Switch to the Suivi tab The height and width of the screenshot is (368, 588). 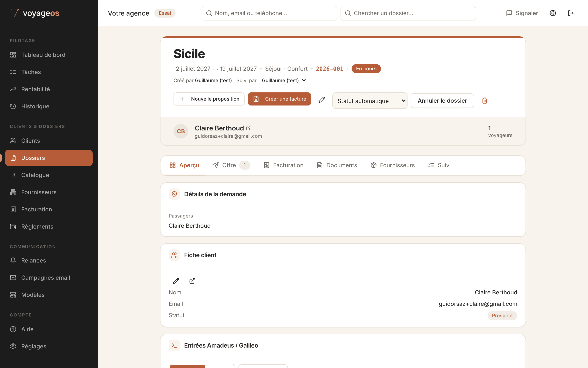point(440,165)
